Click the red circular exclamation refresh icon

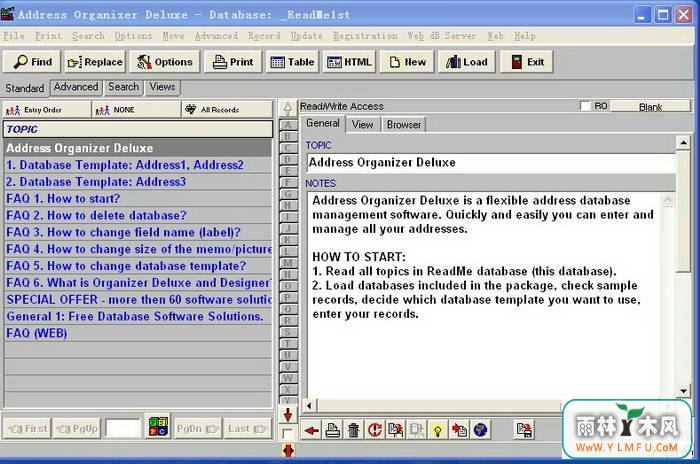click(374, 431)
